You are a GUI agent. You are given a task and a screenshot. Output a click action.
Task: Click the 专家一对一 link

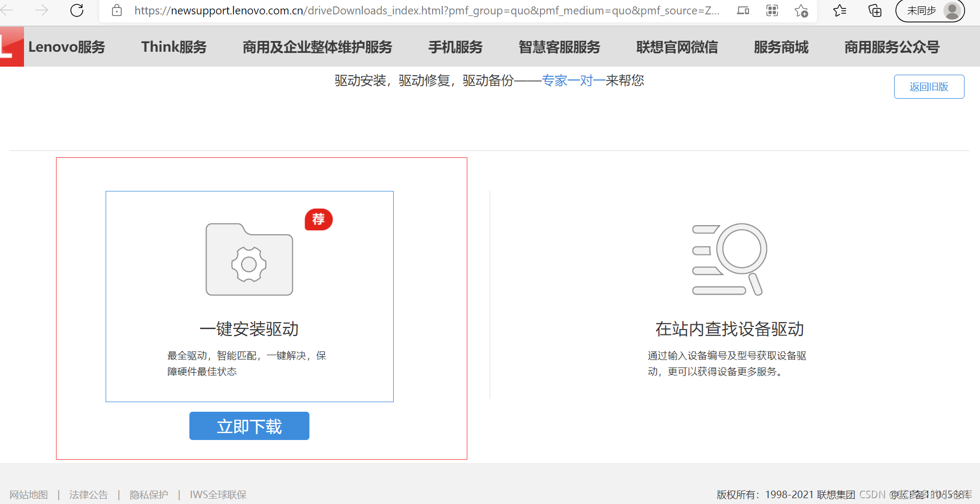coord(573,81)
